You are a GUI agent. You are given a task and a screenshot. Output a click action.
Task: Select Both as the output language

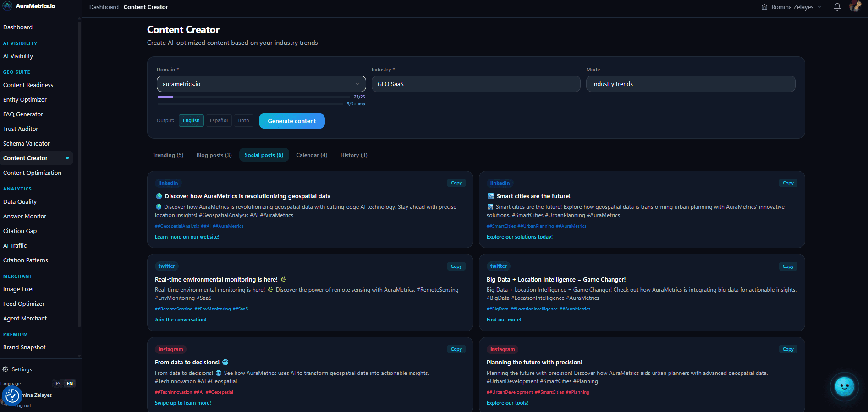pos(243,120)
